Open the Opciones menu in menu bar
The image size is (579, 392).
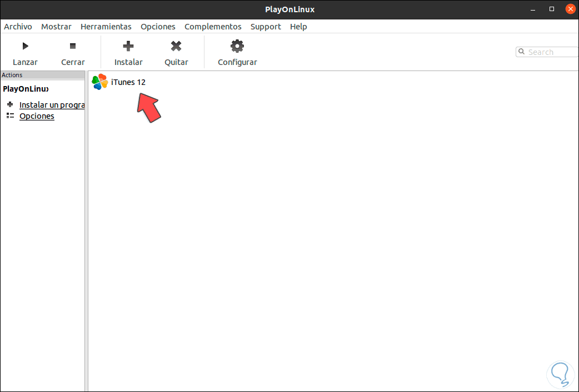click(158, 27)
